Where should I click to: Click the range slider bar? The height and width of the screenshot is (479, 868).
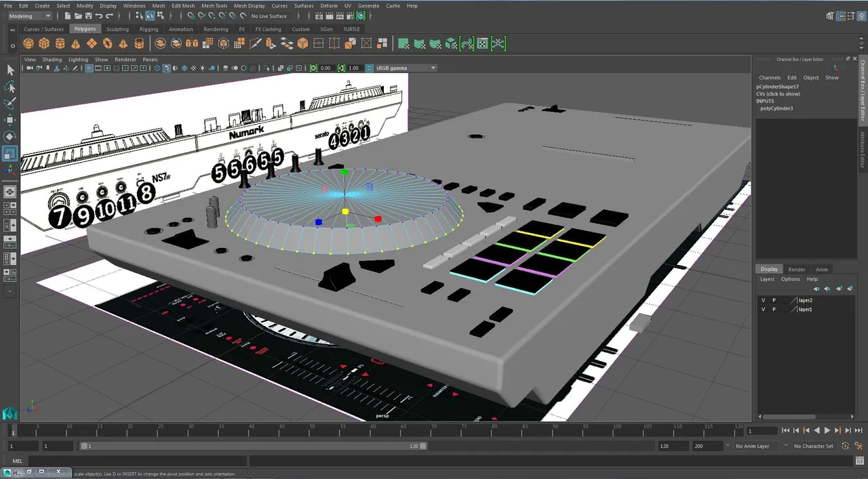[x=253, y=446]
